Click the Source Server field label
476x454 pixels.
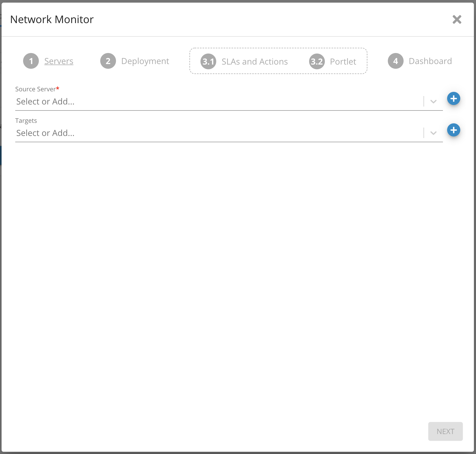coord(35,89)
